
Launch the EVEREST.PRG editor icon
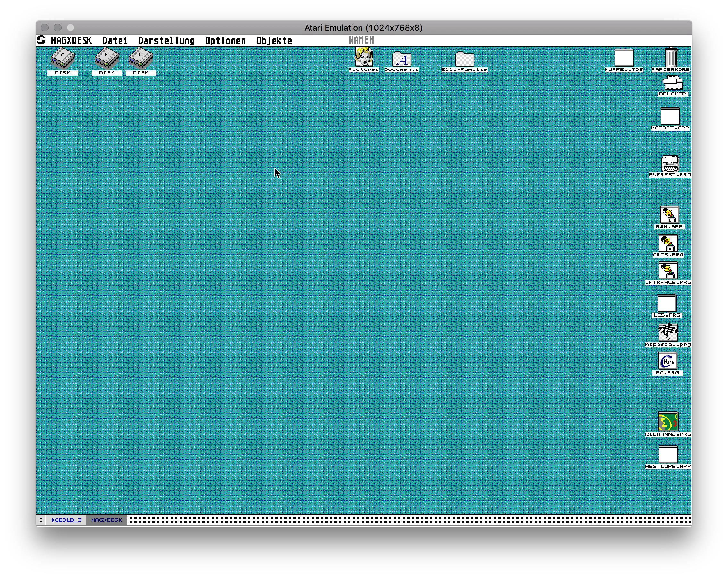[x=670, y=163]
